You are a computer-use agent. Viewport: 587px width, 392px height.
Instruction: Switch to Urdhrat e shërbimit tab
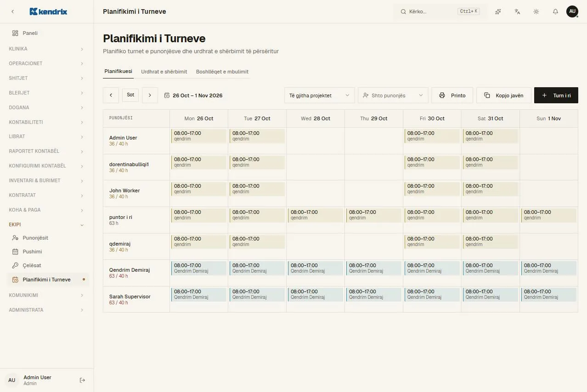point(164,72)
